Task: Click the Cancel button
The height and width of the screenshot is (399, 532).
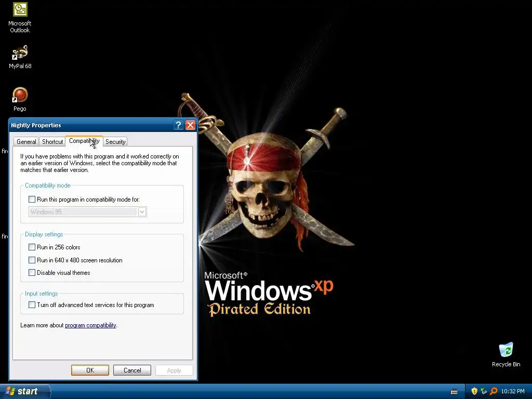Action: pyautogui.click(x=132, y=370)
